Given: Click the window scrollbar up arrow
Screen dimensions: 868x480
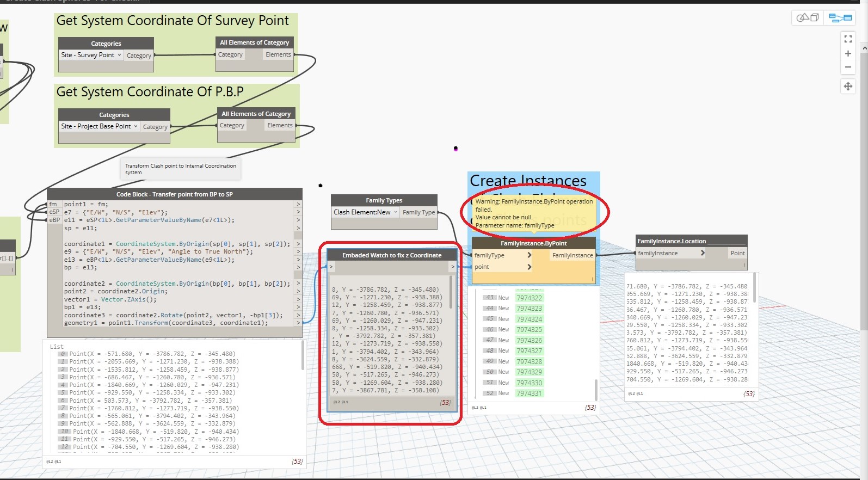Looking at the screenshot, I should point(864,48).
